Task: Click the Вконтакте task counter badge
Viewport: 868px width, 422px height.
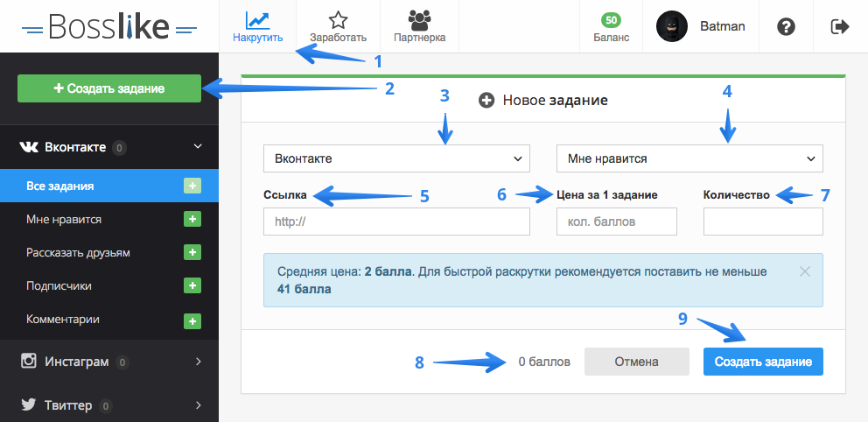Action: click(120, 148)
